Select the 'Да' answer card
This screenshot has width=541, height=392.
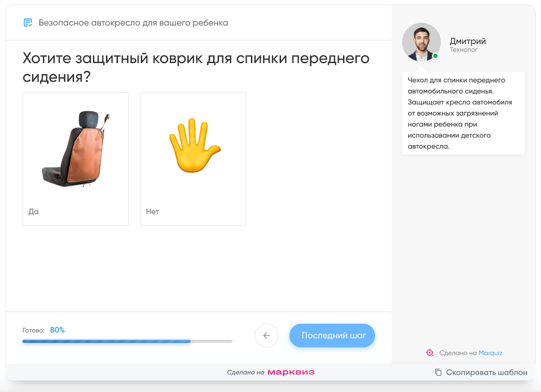pos(76,159)
